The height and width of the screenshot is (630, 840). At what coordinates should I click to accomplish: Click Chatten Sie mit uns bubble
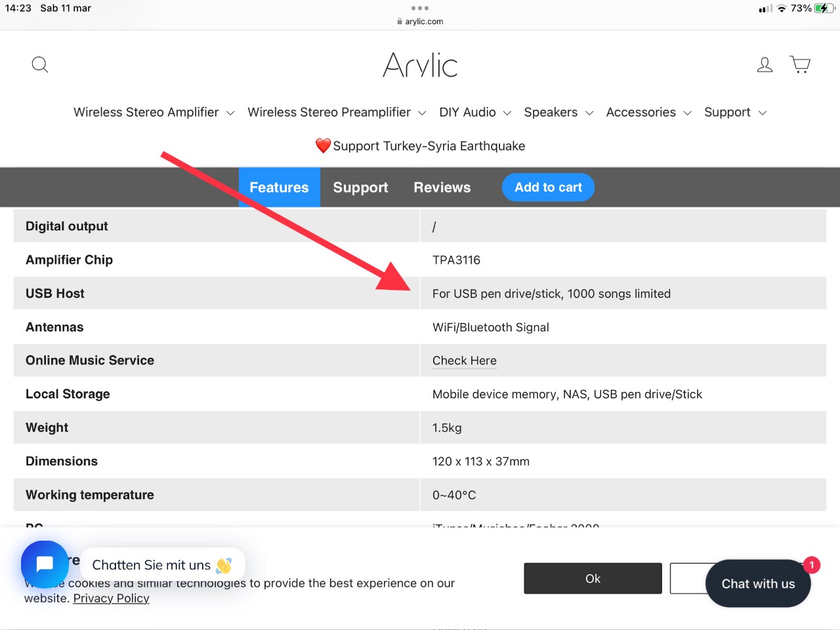pyautogui.click(x=162, y=565)
